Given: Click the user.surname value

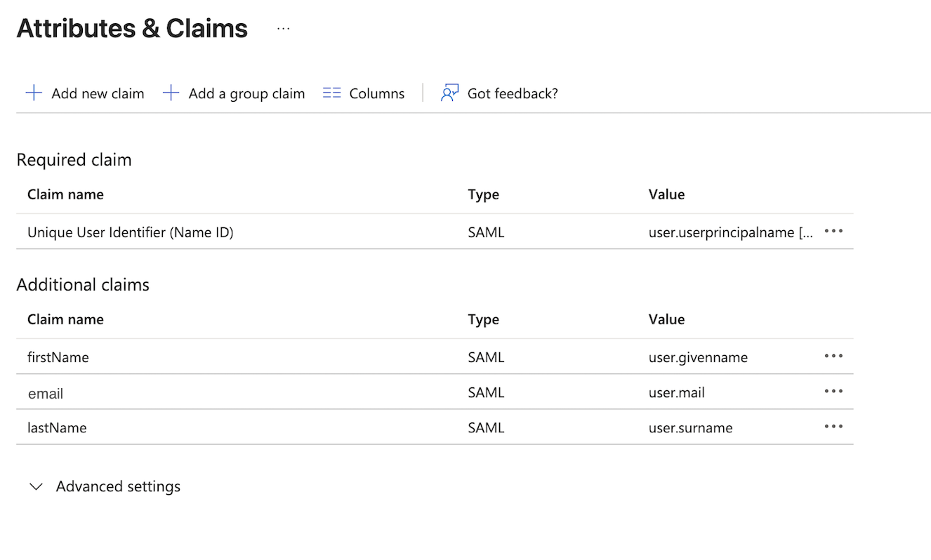Looking at the screenshot, I should [690, 427].
